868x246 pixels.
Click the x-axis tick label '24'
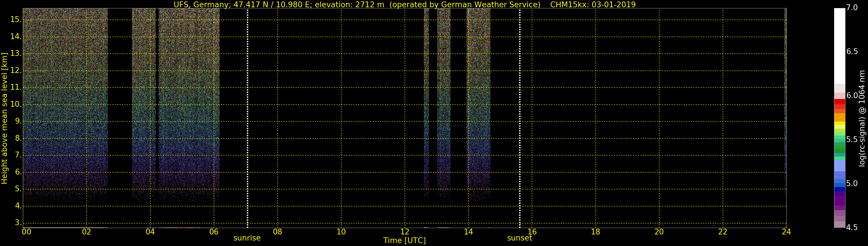point(786,232)
